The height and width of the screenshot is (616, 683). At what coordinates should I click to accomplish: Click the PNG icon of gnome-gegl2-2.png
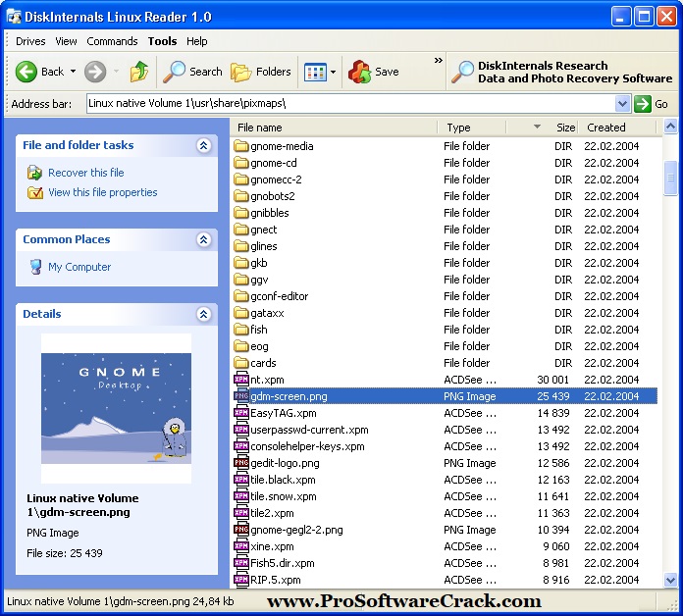pyautogui.click(x=240, y=530)
